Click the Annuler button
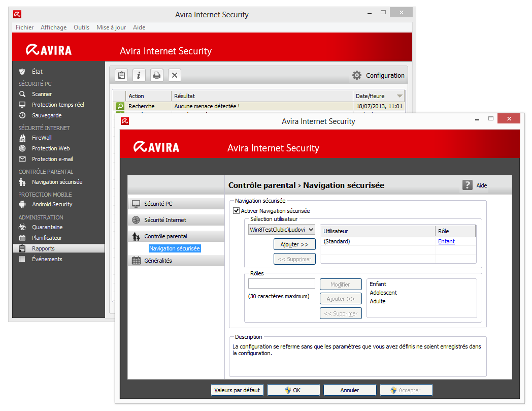This screenshot has width=532, height=411. click(350, 390)
